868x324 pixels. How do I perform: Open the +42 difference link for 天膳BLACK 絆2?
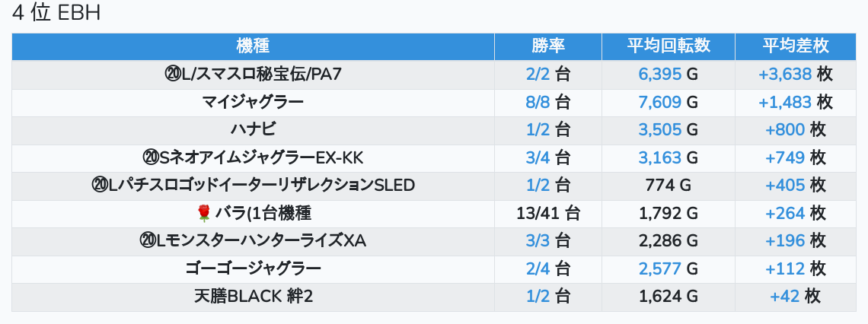click(785, 297)
